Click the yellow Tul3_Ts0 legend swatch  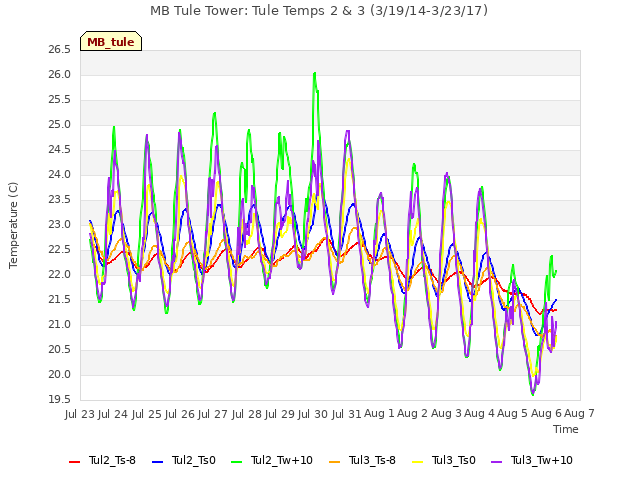418,461
